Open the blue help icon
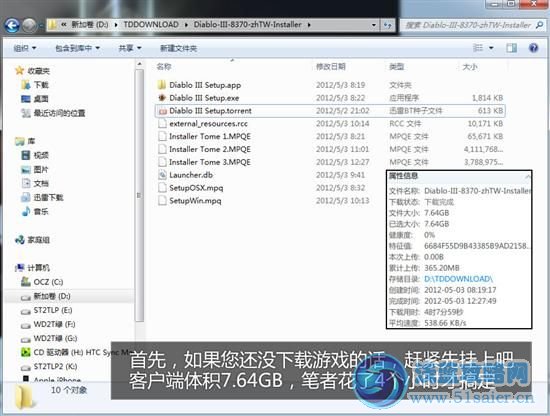This screenshot has width=550, height=416. [534, 48]
